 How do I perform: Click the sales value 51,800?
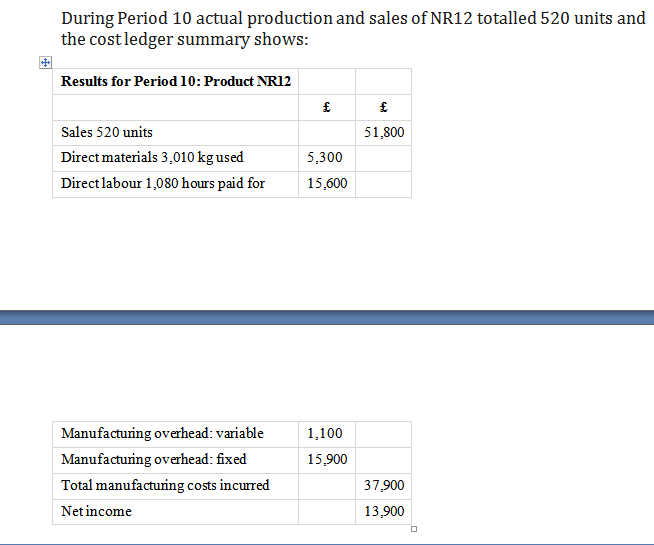coord(384,133)
